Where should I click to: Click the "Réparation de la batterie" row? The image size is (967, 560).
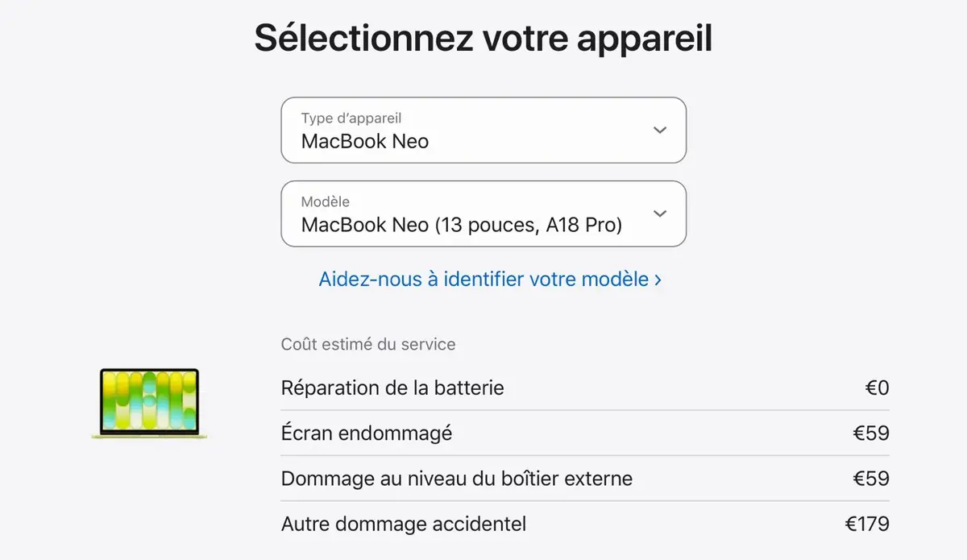click(x=392, y=388)
